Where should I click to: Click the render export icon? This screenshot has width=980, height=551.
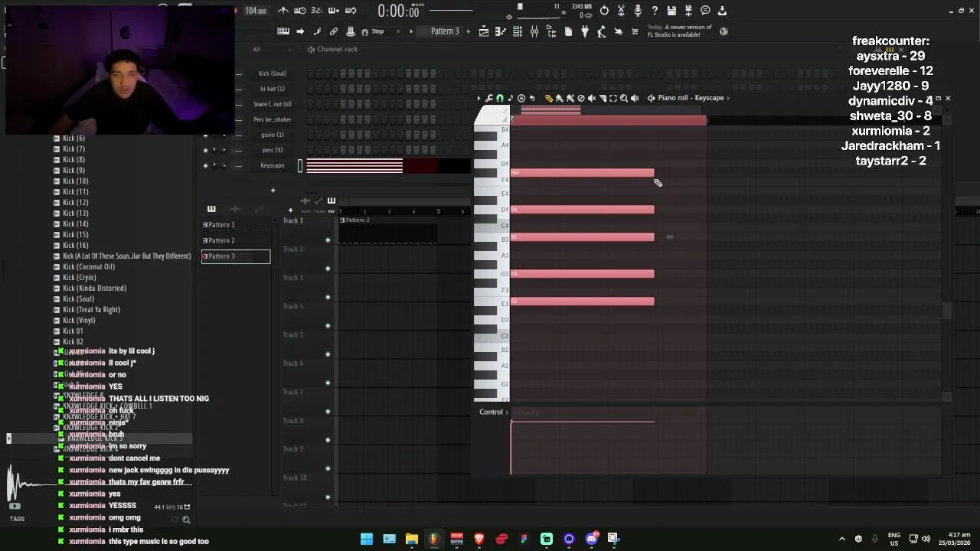pyautogui.click(x=688, y=11)
